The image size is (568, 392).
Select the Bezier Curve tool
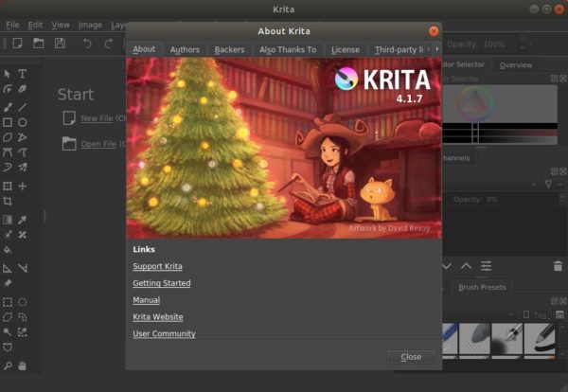coord(8,152)
